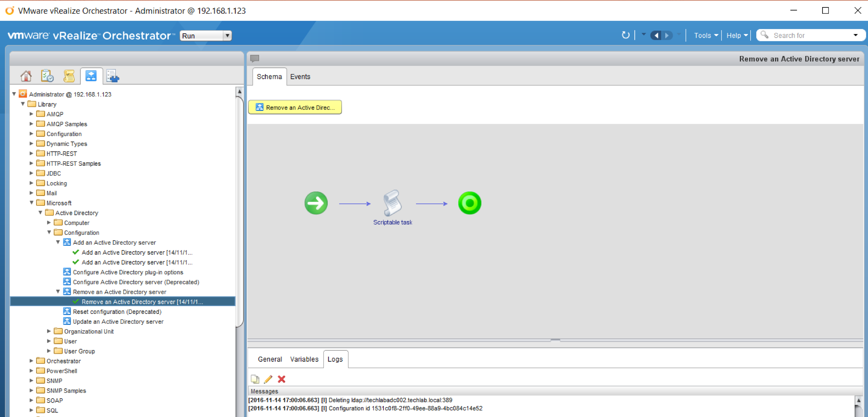
Task: Switch to the Events tab
Action: 300,77
